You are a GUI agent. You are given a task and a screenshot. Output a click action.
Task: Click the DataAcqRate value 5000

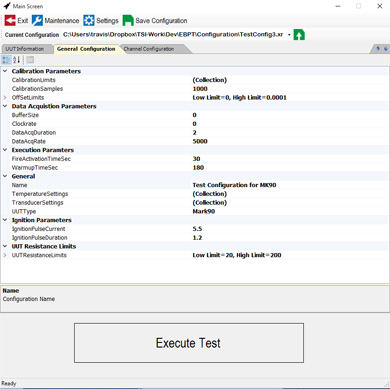pos(200,141)
